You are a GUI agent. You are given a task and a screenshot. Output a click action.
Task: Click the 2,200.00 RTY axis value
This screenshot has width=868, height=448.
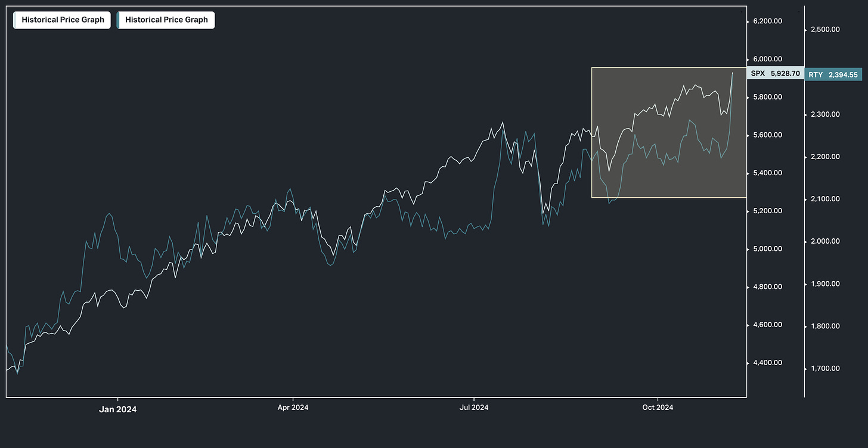[825, 157]
